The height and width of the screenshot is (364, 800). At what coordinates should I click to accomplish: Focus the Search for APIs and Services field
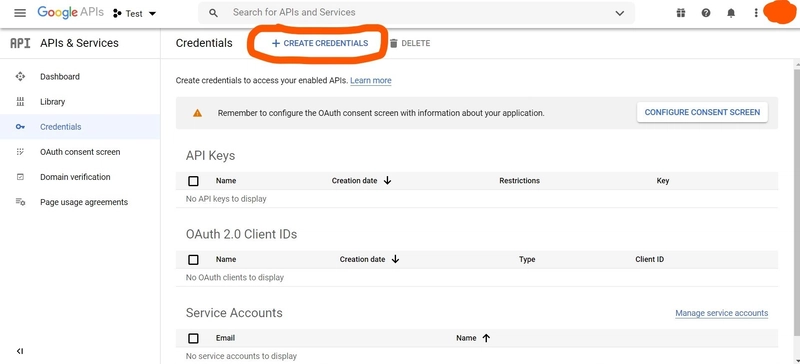[416, 13]
